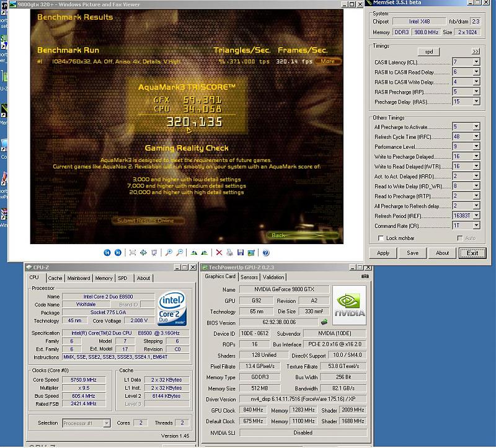Click the MemSet Chipset Intel X48 field
The image size is (496, 448).
pyautogui.click(x=420, y=22)
